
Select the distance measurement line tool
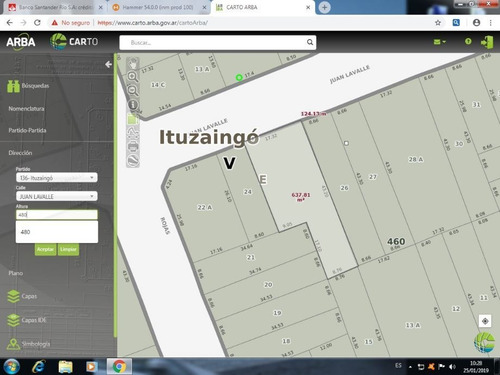pos(133,133)
